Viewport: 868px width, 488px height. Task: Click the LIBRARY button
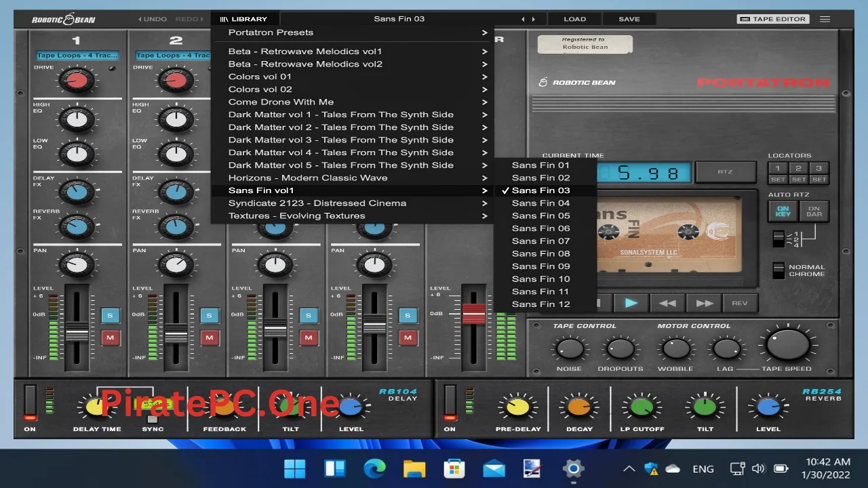click(244, 19)
